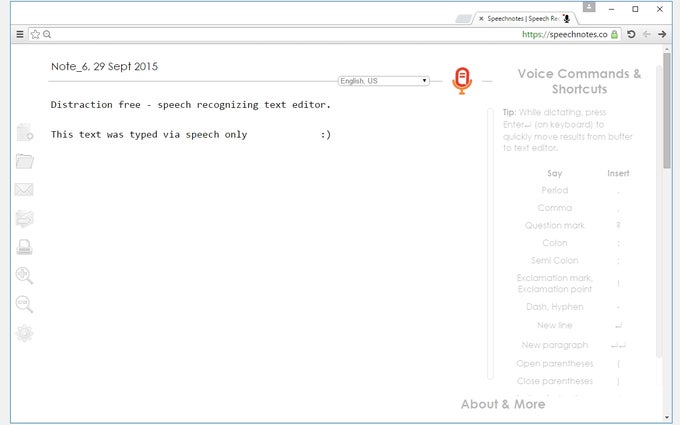
Task: Click the scrollbar down arrow
Action: coord(667,418)
